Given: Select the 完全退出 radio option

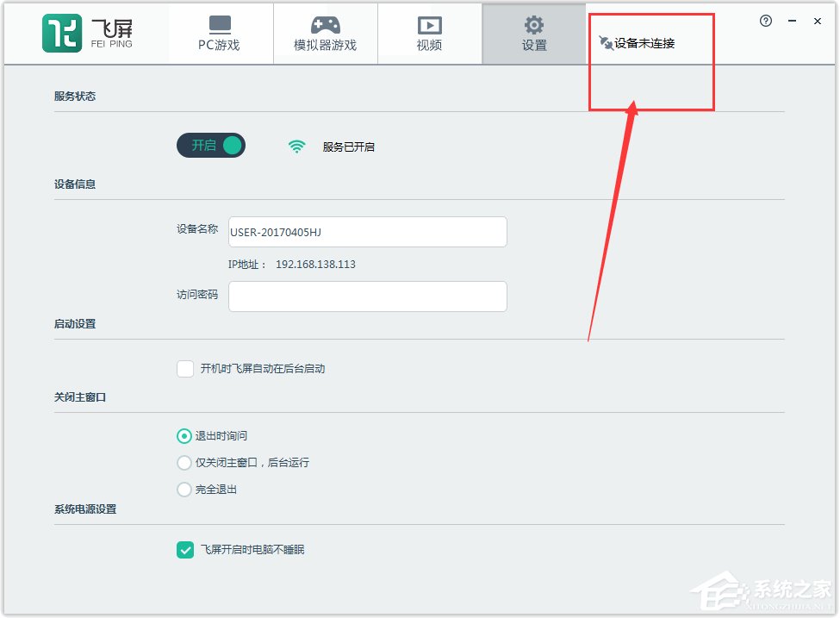Looking at the screenshot, I should [184, 490].
